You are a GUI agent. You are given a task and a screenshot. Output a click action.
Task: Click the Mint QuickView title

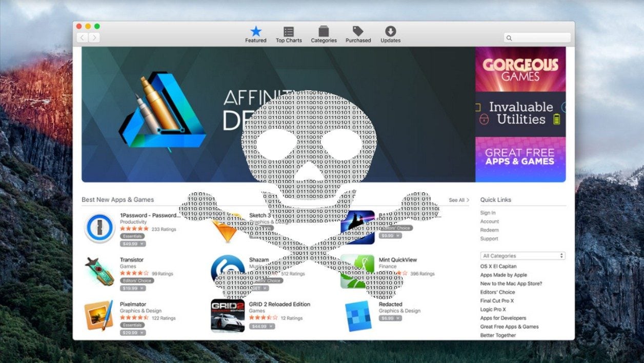[x=398, y=260]
